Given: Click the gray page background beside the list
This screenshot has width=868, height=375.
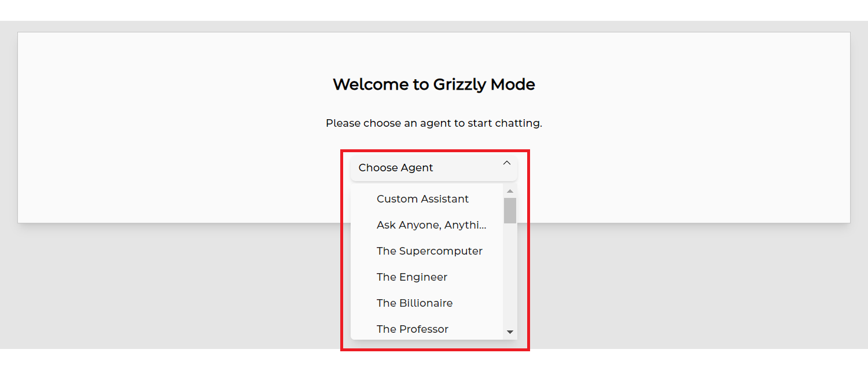Looking at the screenshot, I should pyautogui.click(x=174, y=289).
